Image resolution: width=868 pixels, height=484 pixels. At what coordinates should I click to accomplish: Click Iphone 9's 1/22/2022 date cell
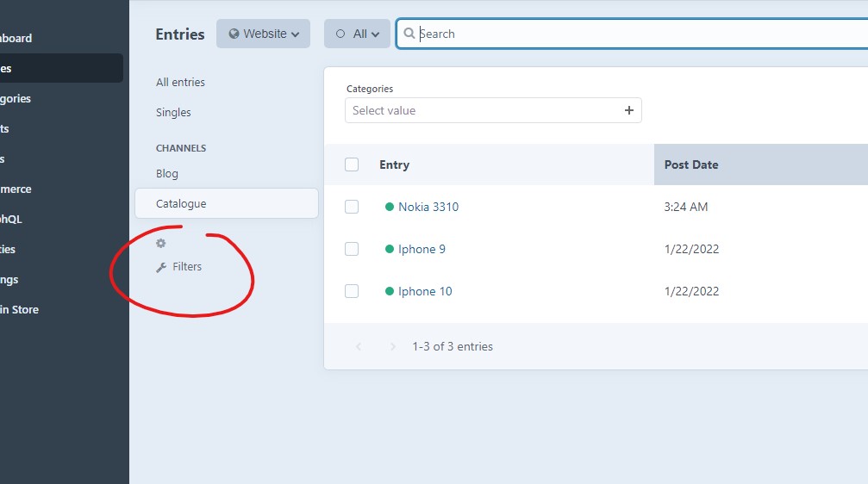[691, 249]
